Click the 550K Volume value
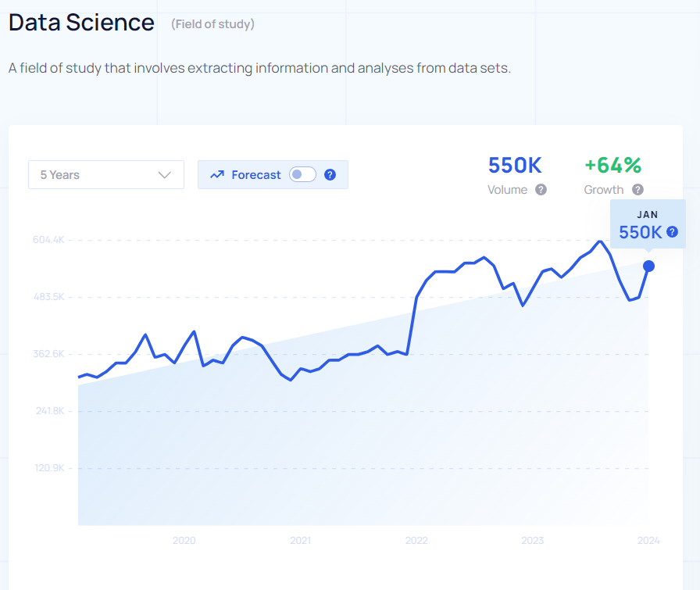This screenshot has width=700, height=590. (x=515, y=165)
